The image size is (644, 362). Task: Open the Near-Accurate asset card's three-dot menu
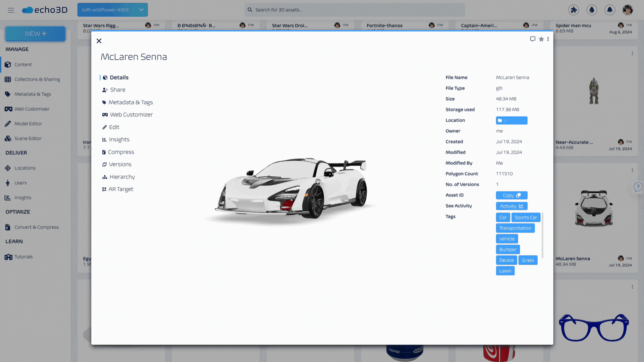coord(632,54)
